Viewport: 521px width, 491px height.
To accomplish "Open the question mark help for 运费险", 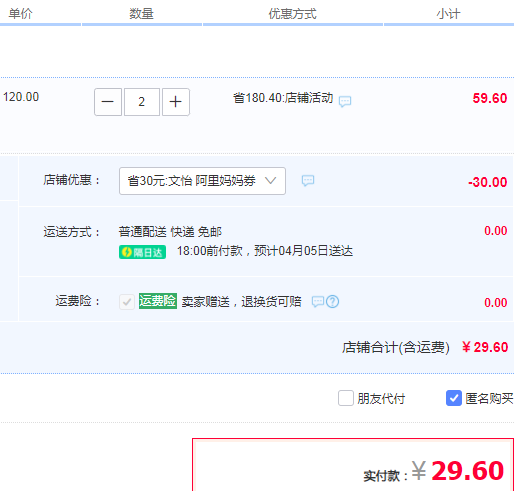I will point(332,302).
